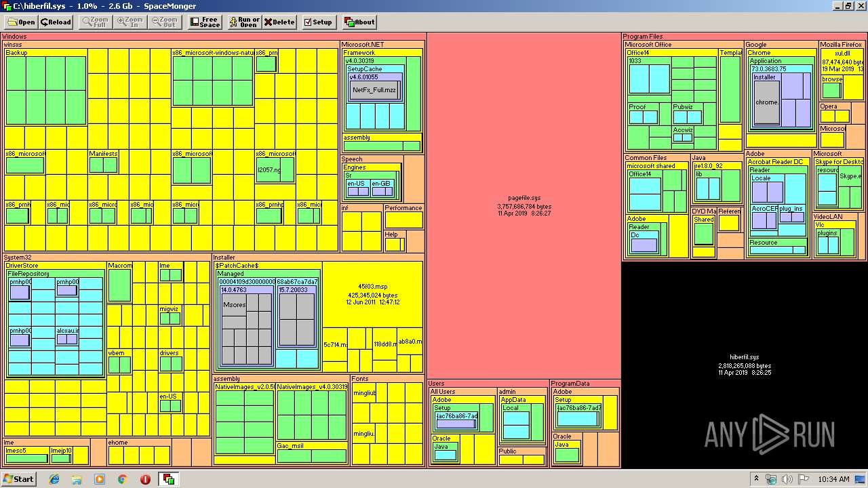
Task: Select the hiberfil.sys block
Action: click(744, 365)
